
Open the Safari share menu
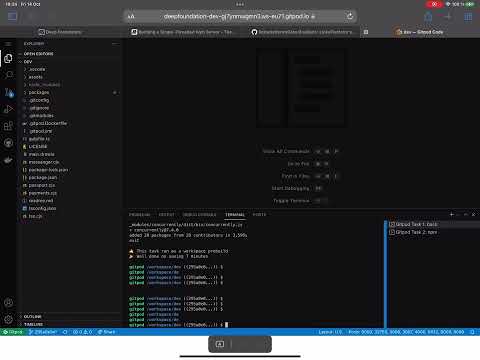coord(428,16)
